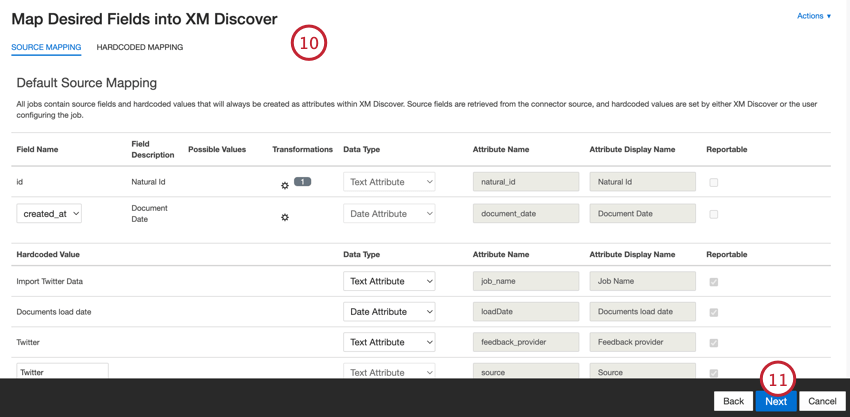Select the Source Mapping tab

pyautogui.click(x=46, y=47)
